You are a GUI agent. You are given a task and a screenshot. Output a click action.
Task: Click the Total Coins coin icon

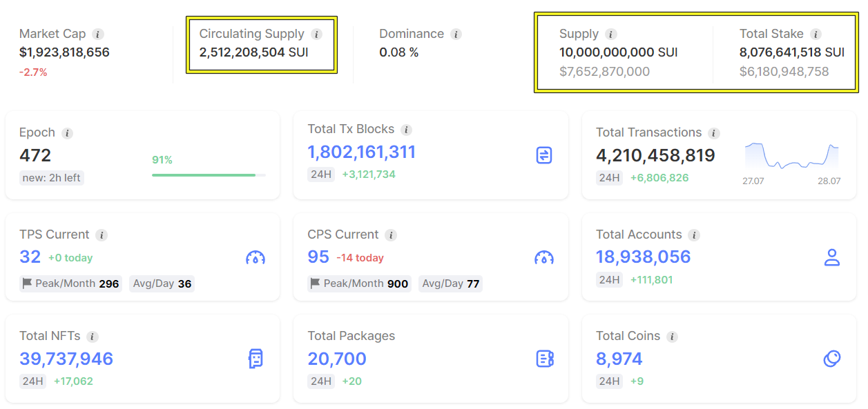[832, 359]
